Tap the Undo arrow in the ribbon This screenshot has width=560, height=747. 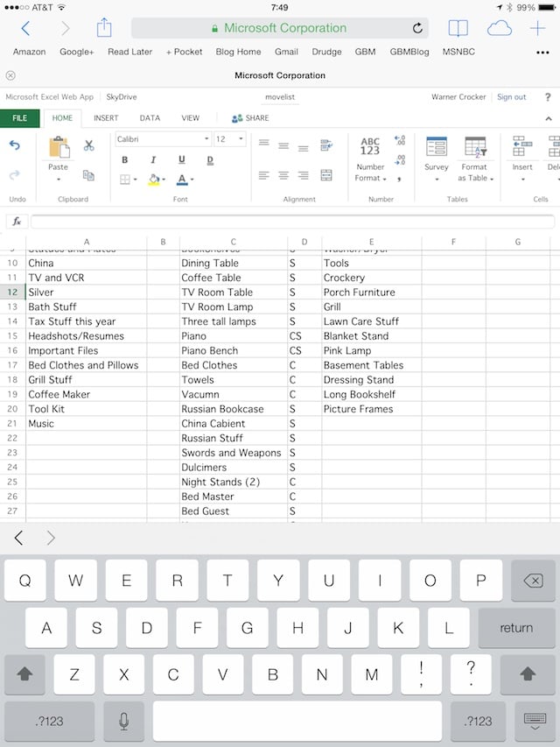click(x=15, y=144)
